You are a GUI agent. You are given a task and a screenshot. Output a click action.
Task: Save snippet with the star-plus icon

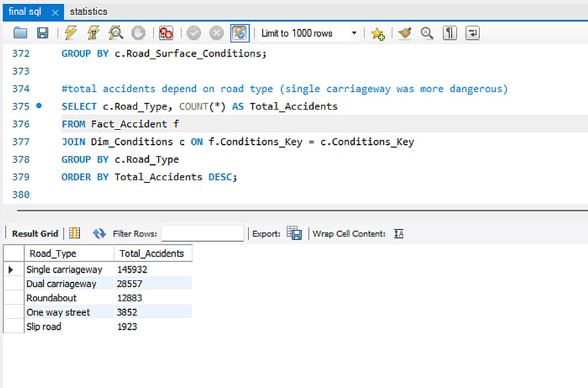tap(378, 34)
